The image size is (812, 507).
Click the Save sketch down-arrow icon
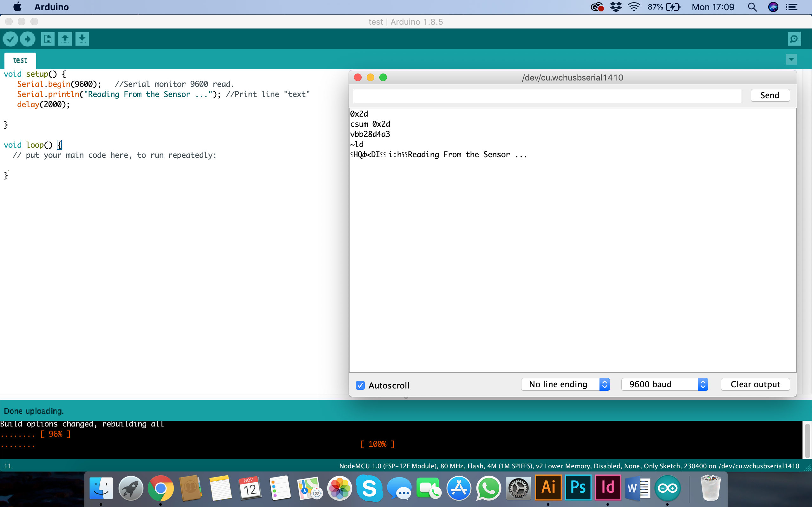tap(82, 39)
